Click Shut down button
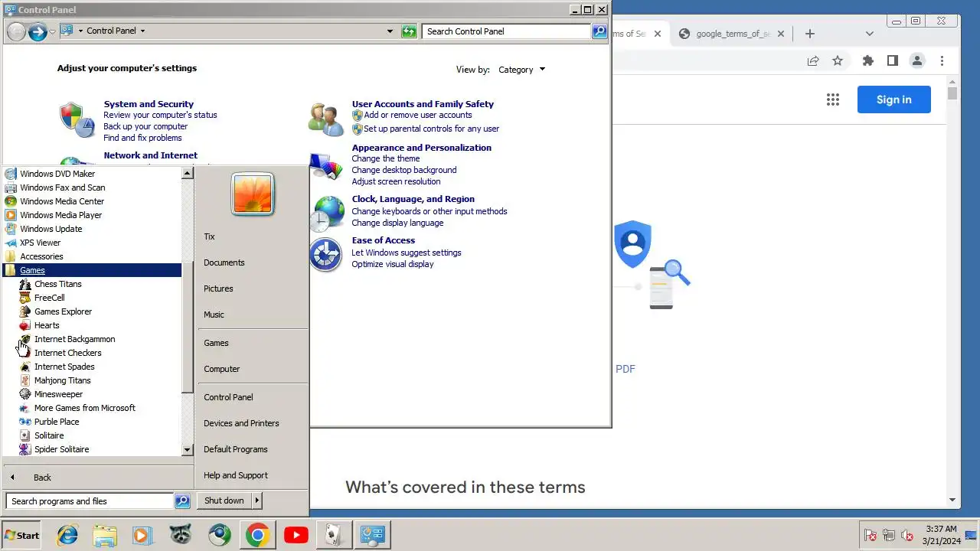The height and width of the screenshot is (551, 980). pos(224,500)
